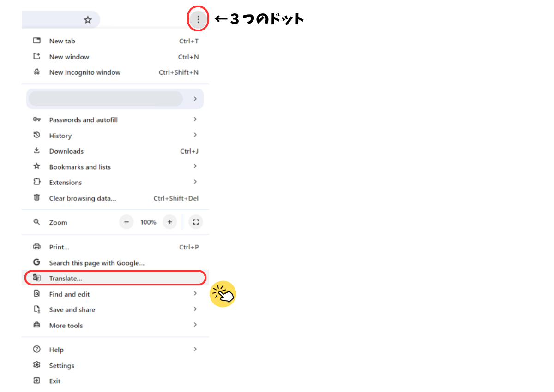Screen dimensions: 554x392
Task: Click the Clear browsing data trash icon
Action: 37,198
